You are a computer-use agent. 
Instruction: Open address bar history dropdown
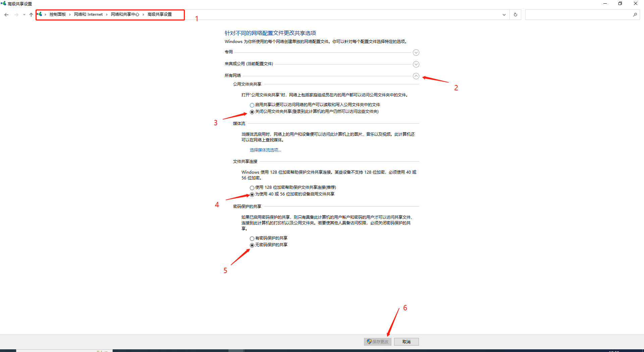click(504, 14)
